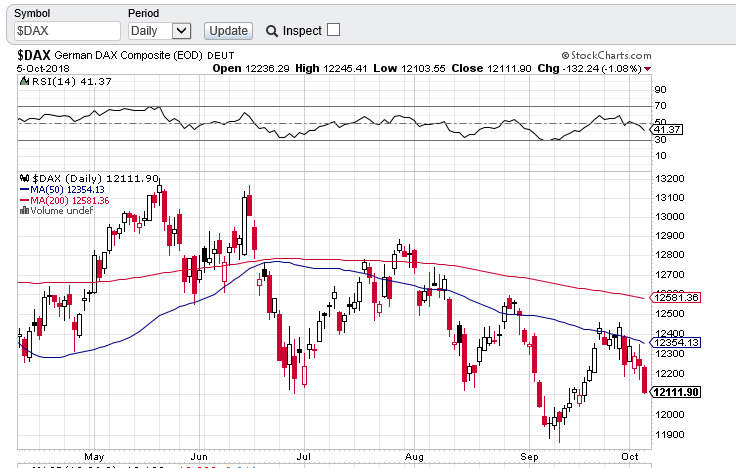The height and width of the screenshot is (468, 736).
Task: Click the May label on time axis
Action: coord(94,457)
